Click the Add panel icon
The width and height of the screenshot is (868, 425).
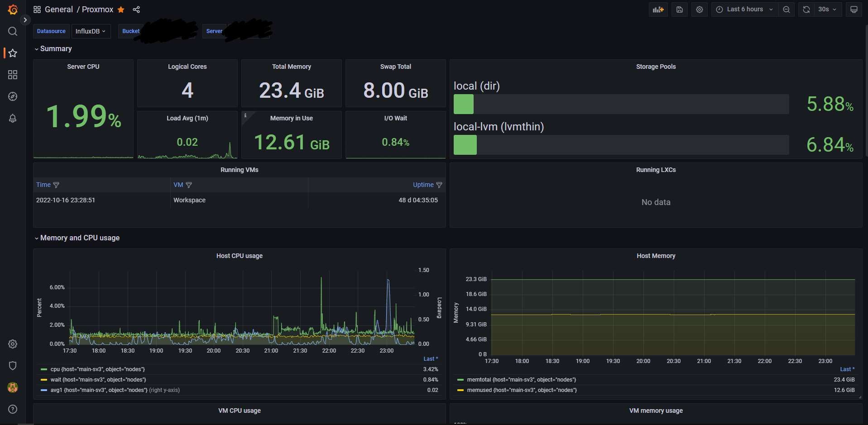pyautogui.click(x=658, y=10)
